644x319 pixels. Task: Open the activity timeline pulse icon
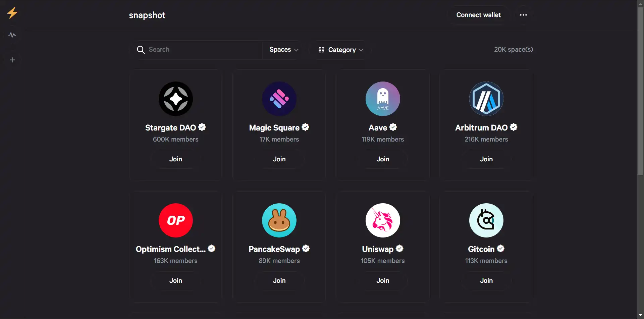[12, 35]
